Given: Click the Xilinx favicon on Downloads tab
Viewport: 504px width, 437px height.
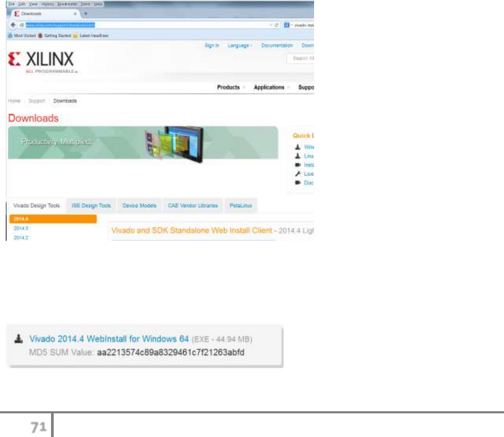Looking at the screenshot, I should coord(17,14).
